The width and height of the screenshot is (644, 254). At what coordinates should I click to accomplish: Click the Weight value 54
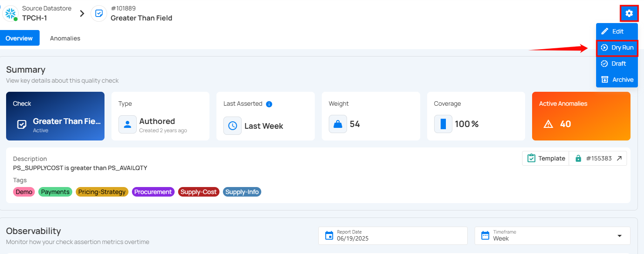pos(355,124)
